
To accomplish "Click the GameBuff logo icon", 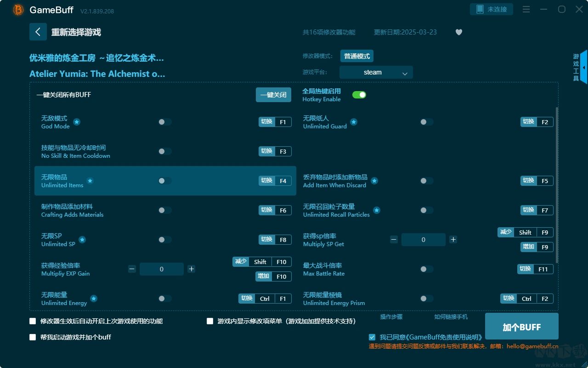I will pos(18,10).
